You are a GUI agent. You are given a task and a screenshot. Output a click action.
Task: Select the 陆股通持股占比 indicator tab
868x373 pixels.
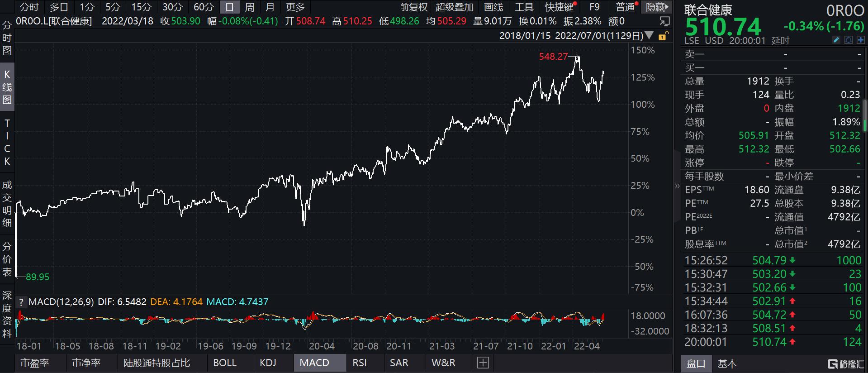[157, 363]
